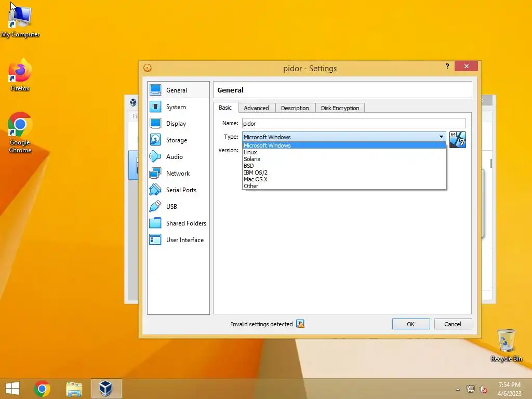Show hidden tray icons arrow
532x399 pixels.
coord(458,389)
